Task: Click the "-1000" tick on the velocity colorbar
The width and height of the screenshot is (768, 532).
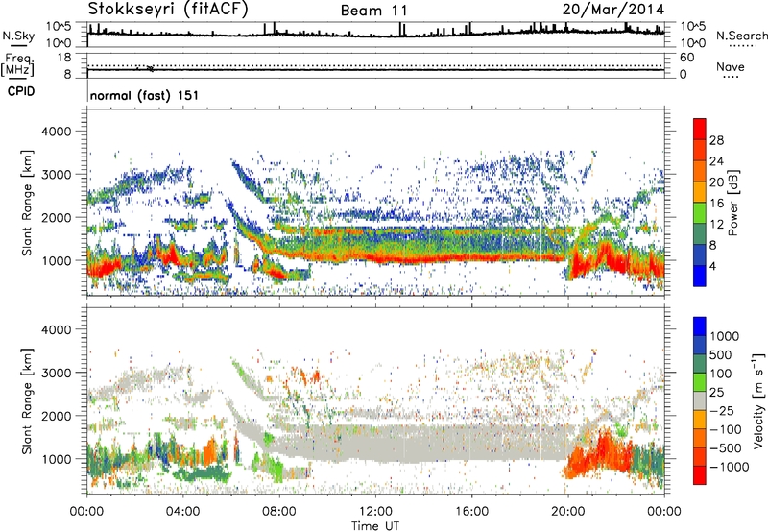Action: (x=729, y=467)
